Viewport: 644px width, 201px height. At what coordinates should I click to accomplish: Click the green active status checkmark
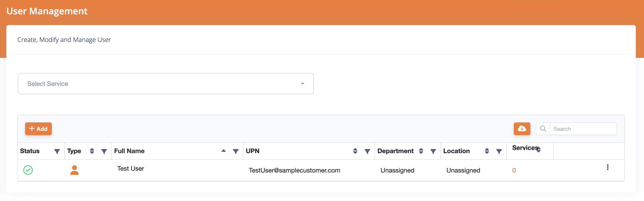click(x=28, y=170)
